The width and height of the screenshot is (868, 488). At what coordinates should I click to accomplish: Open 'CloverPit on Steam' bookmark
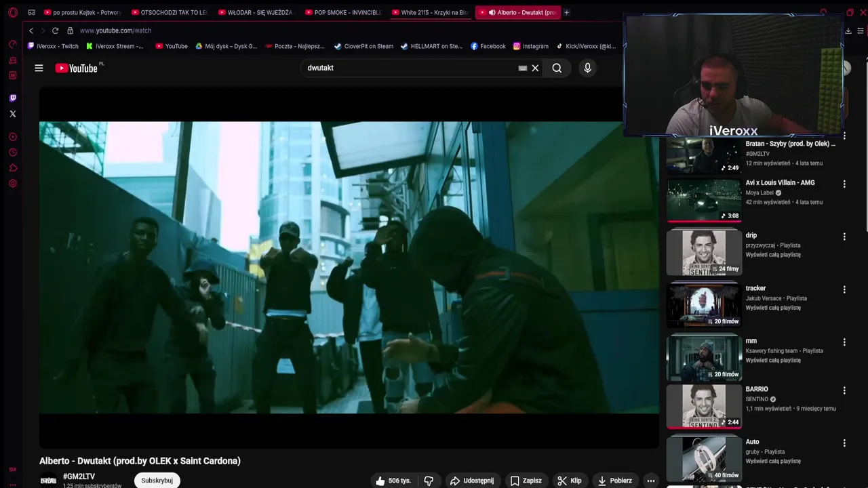tap(363, 46)
